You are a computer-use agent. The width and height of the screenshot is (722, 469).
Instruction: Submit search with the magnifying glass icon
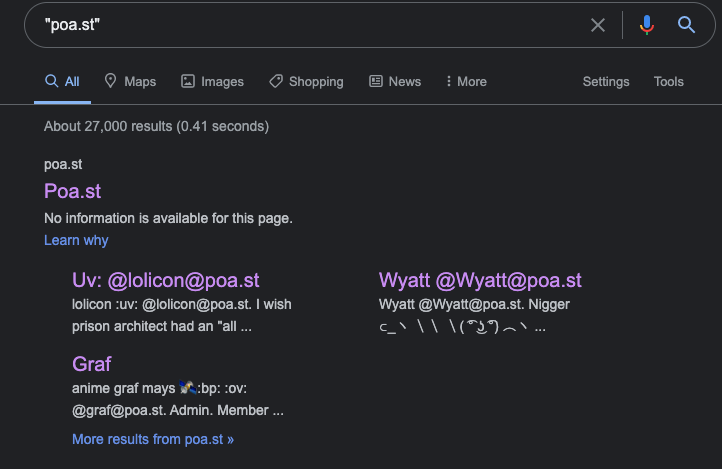pos(686,25)
